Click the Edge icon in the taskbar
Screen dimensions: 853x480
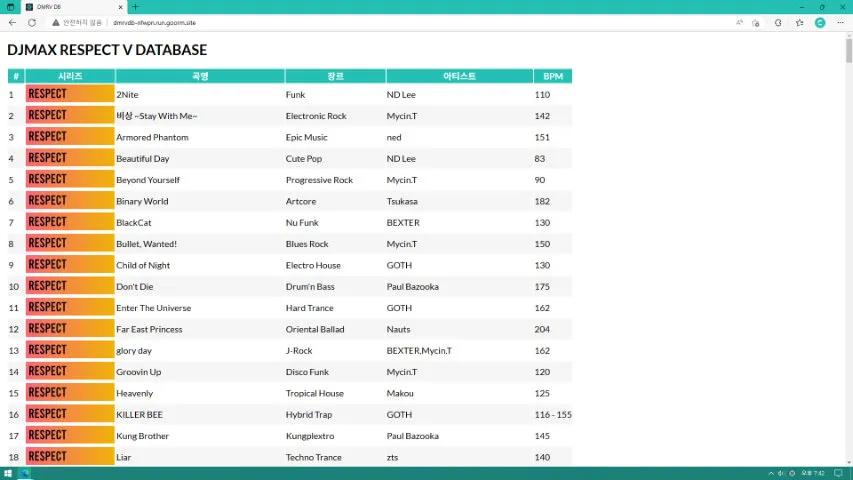25,473
